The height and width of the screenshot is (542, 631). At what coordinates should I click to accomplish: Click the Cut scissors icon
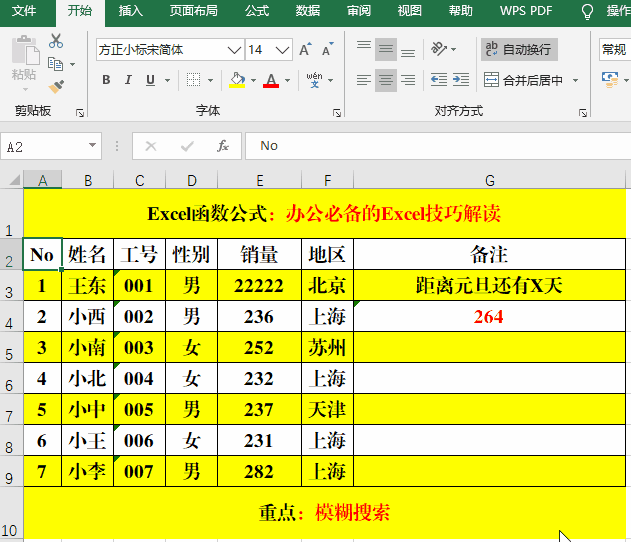56,41
